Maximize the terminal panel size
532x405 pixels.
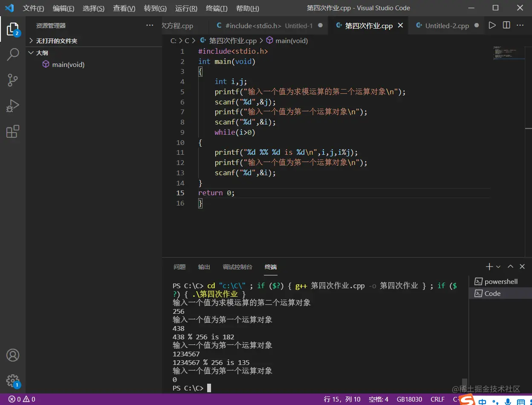point(510,266)
